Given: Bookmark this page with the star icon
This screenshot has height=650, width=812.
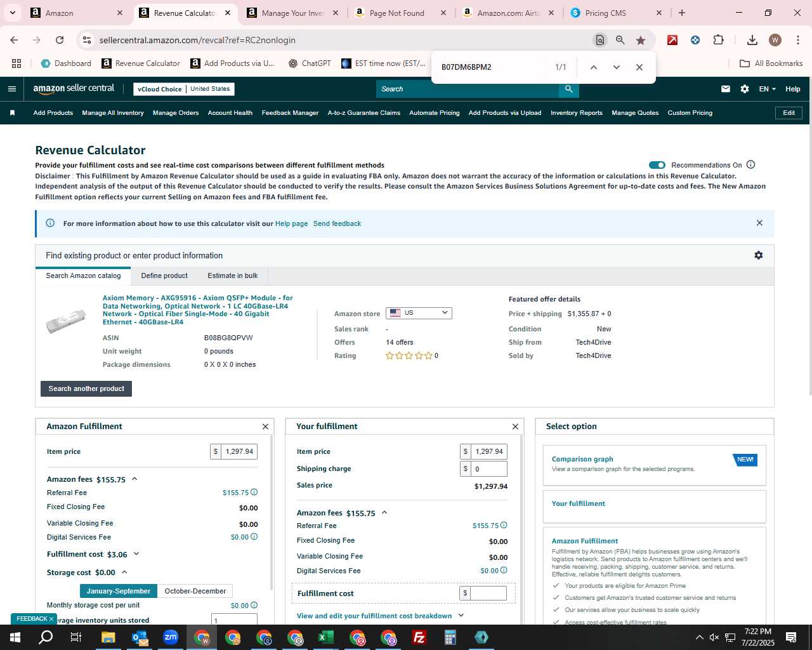Looking at the screenshot, I should pos(641,40).
